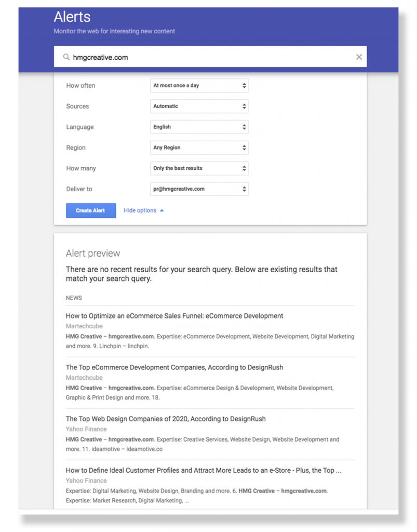Click Yahoo Finance source under Ideal Customer Profiles

pyautogui.click(x=86, y=481)
